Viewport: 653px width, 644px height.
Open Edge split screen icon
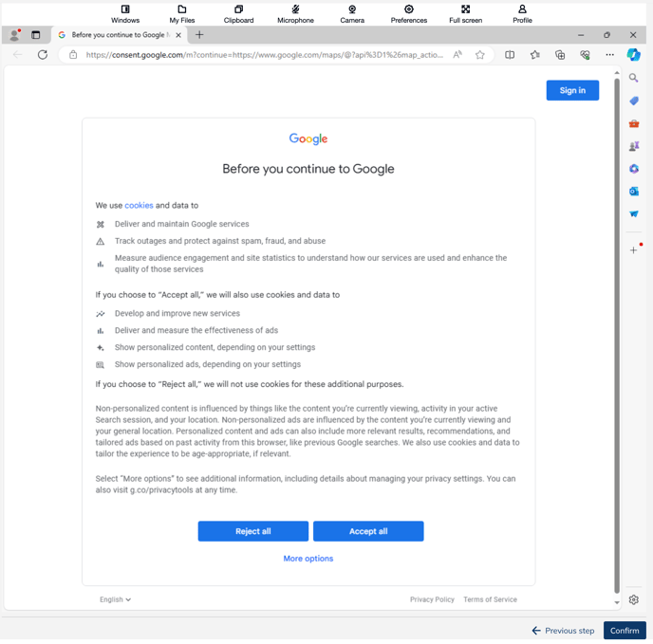[x=510, y=55]
